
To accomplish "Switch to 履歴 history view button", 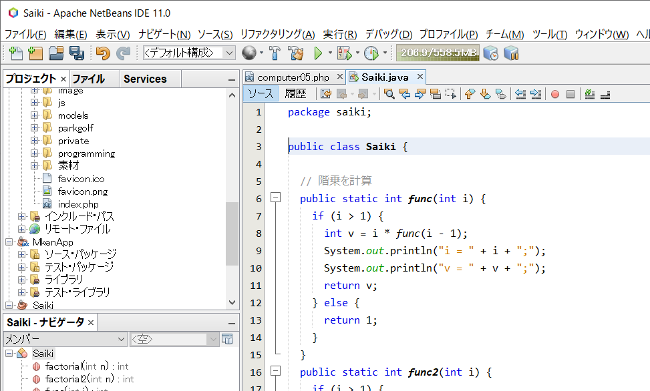I will [296, 94].
